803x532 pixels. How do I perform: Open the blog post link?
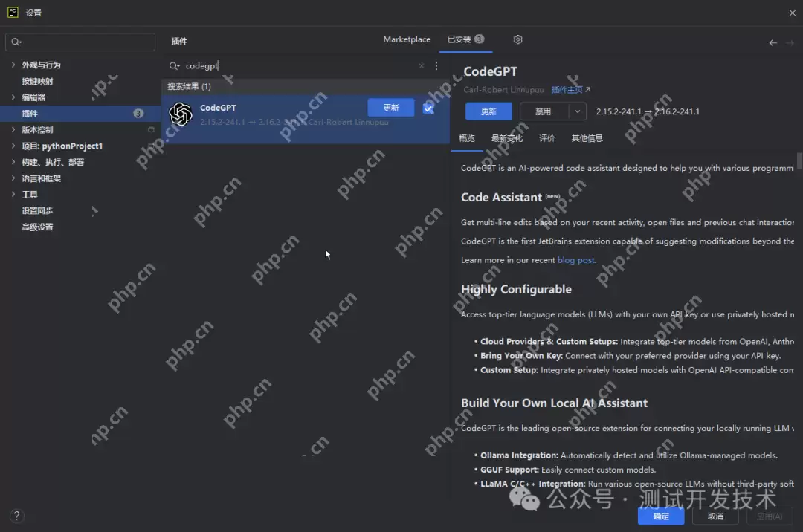coord(576,260)
